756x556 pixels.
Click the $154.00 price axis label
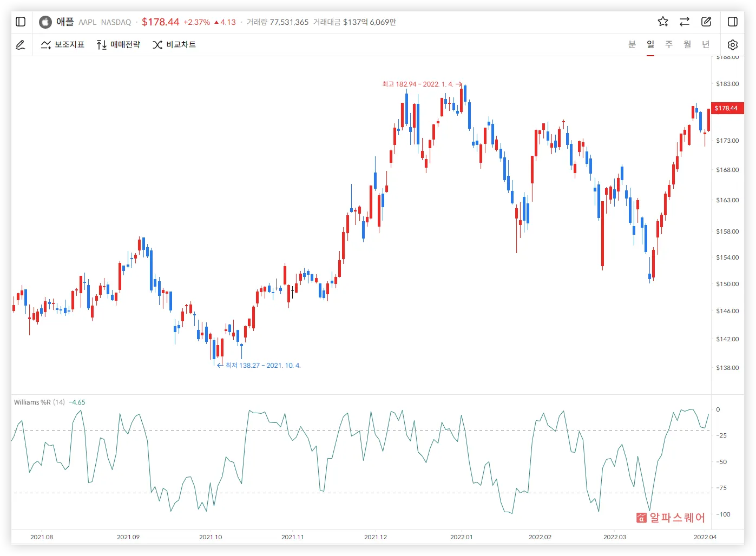click(727, 257)
